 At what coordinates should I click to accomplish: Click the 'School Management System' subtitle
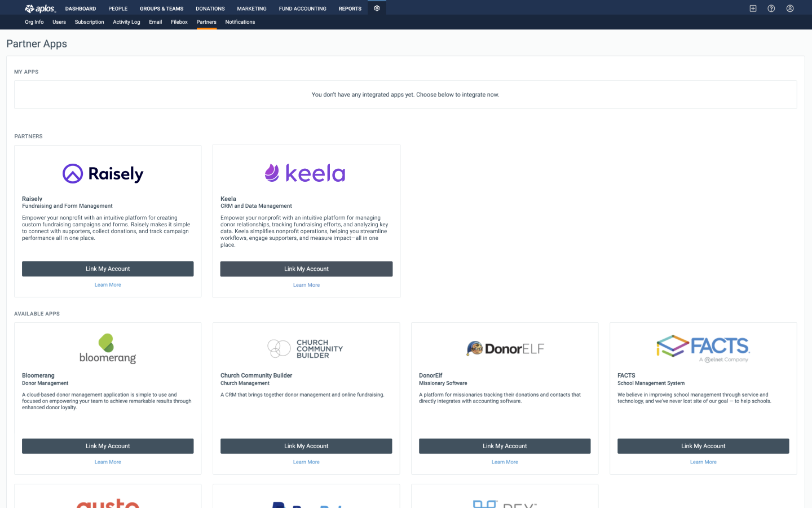(651, 383)
